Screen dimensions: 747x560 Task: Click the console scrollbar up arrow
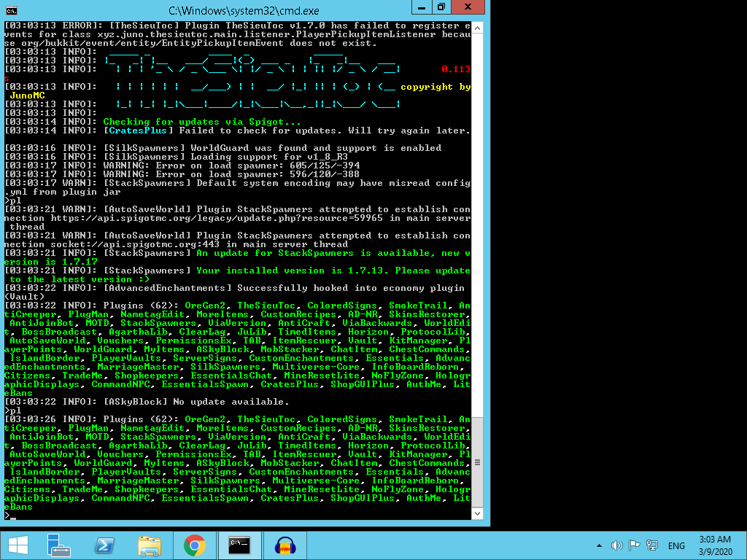(477, 28)
